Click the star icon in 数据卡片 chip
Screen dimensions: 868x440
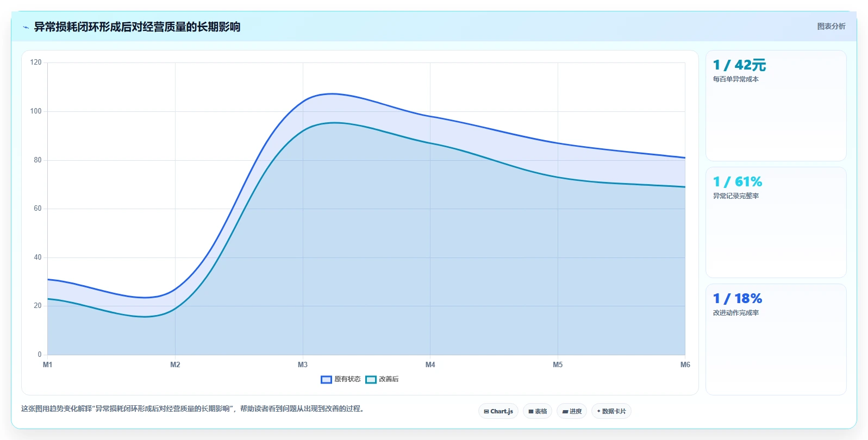click(599, 411)
